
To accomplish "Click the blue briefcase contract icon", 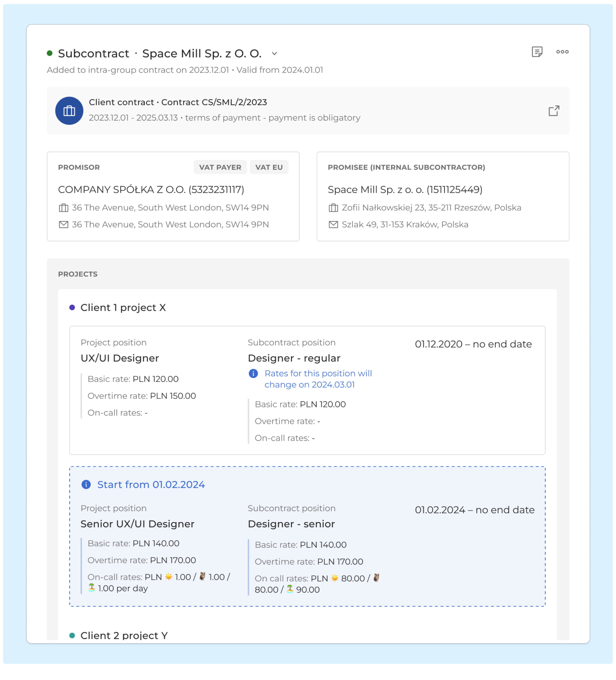I will coord(69,111).
